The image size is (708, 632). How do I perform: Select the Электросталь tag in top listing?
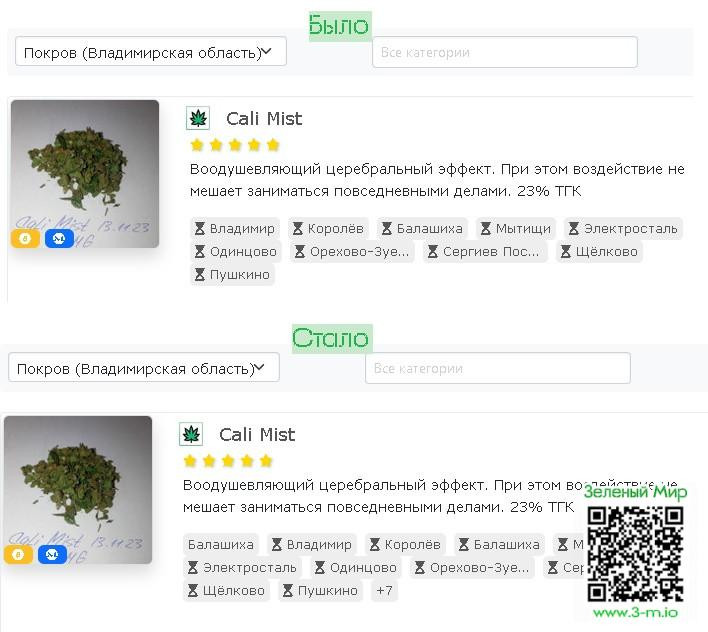tap(623, 228)
